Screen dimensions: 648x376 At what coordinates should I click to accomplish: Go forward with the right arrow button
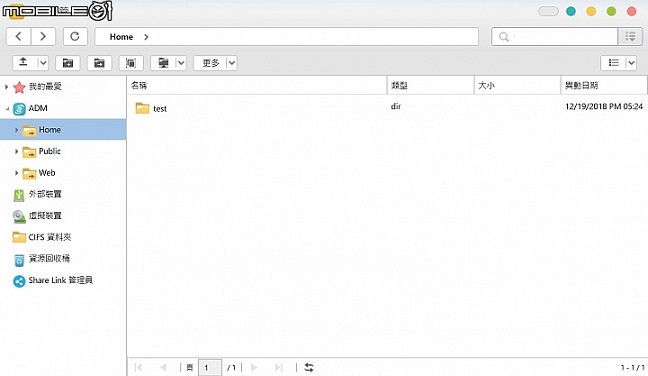pos(43,36)
